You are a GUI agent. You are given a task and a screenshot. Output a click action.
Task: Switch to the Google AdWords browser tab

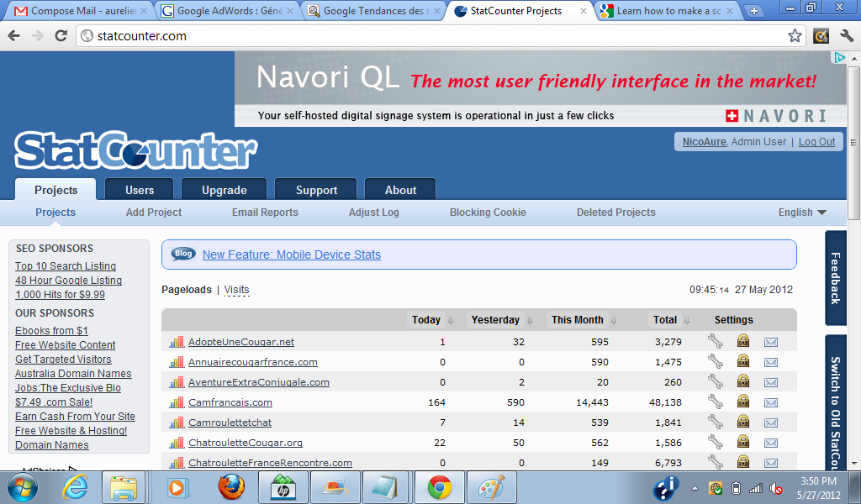coord(228,11)
